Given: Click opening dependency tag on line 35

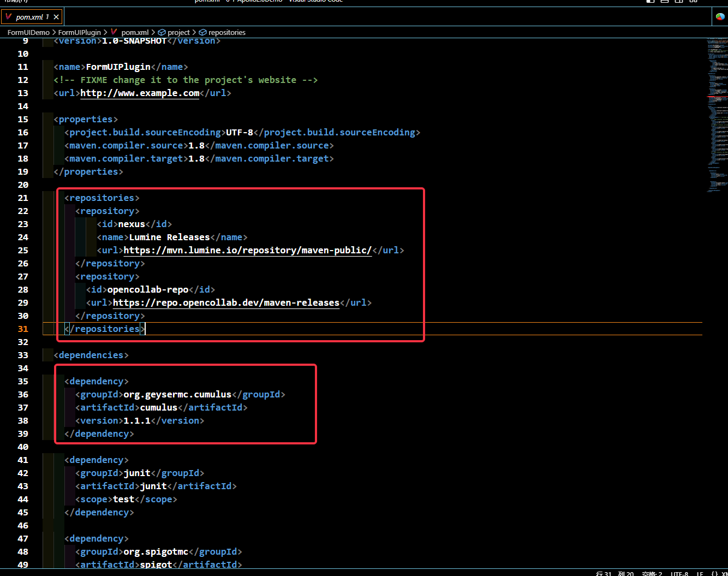Looking at the screenshot, I should coord(97,381).
